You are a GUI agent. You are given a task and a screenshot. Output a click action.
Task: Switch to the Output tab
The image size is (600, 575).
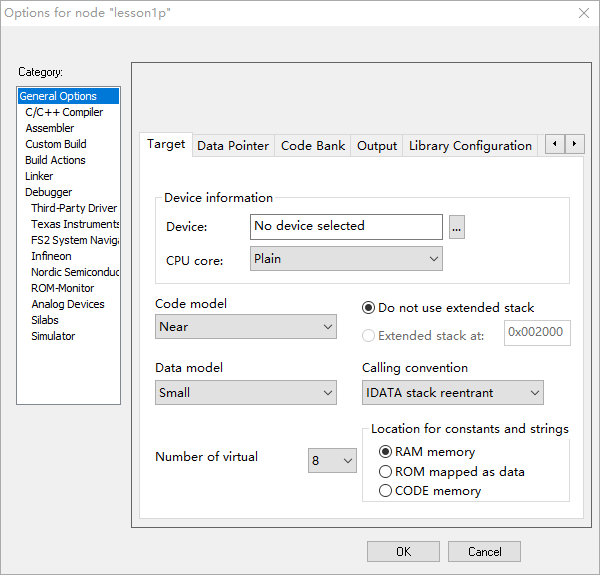(x=377, y=146)
